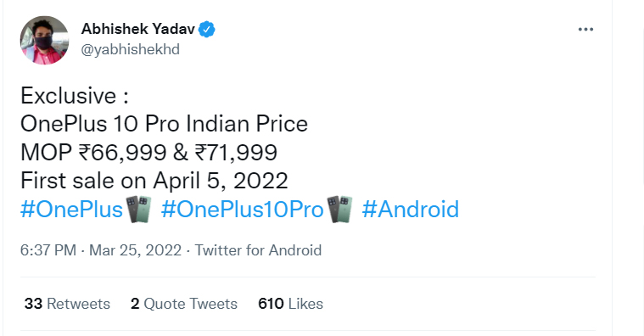The height and width of the screenshot is (336, 644).
Task: View the 2 Quote Tweets list
Action: 184,304
